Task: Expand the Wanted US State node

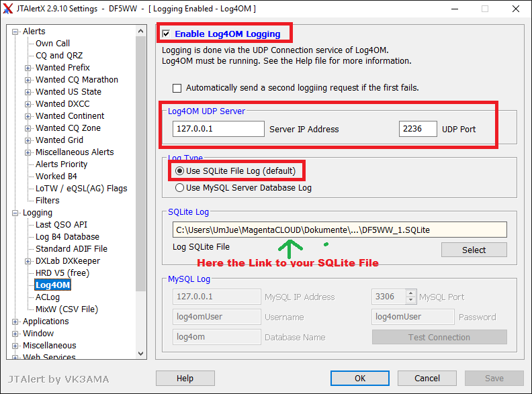Action: click(28, 92)
